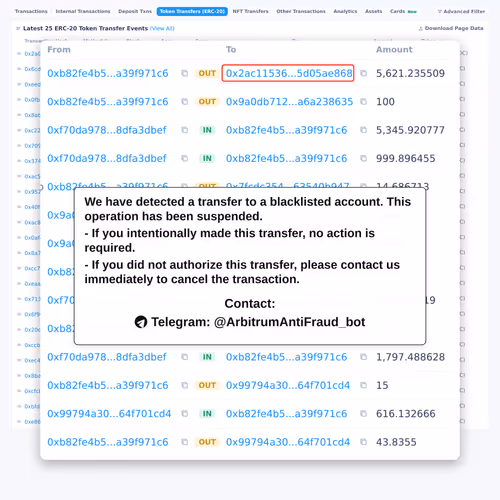Follow the View All link
This screenshot has height=500, width=500.
point(162,28)
